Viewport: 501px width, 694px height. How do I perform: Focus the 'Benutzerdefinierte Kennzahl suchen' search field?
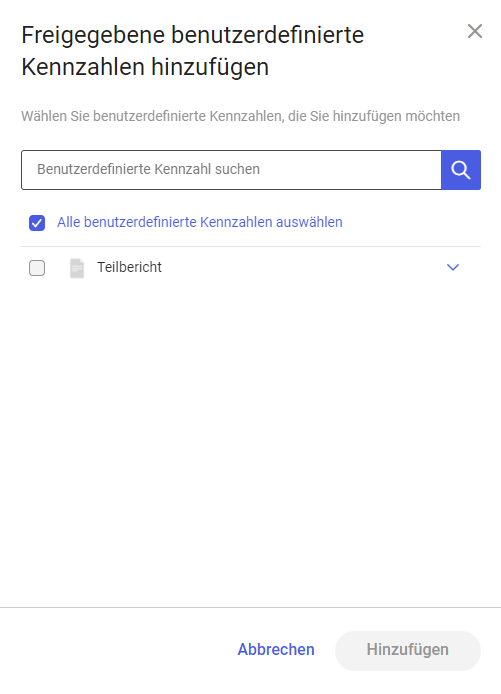231,170
